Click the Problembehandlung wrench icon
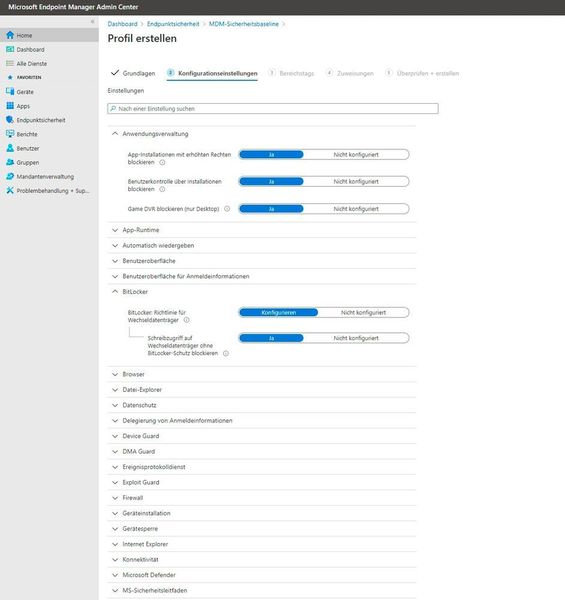 click(x=10, y=191)
